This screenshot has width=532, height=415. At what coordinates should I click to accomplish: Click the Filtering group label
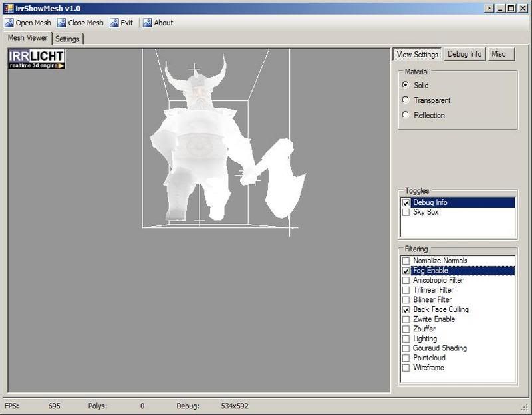pos(416,249)
